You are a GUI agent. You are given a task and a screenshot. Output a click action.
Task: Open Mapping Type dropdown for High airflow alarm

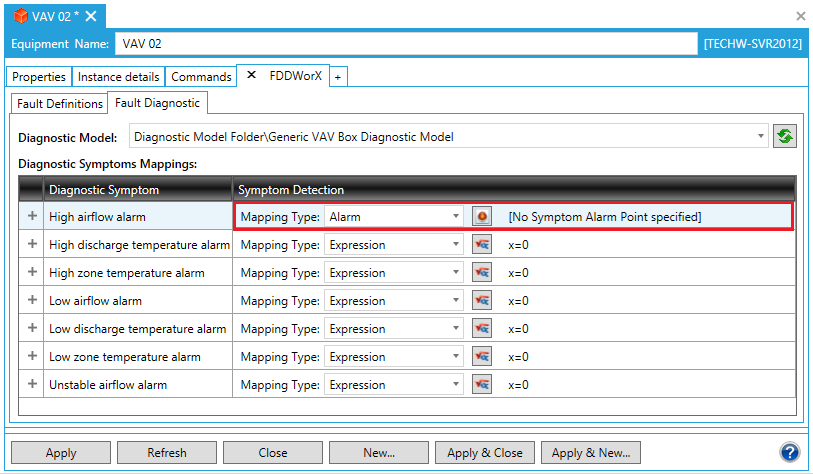394,216
